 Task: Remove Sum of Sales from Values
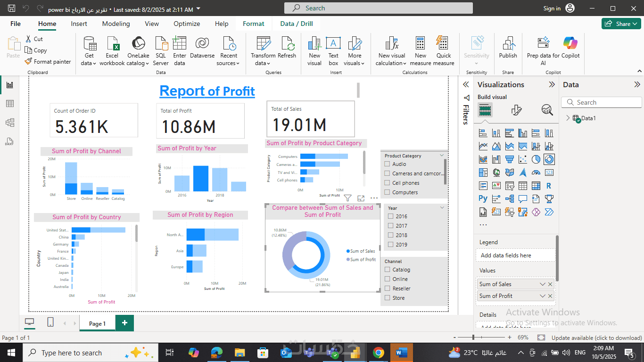(x=550, y=284)
